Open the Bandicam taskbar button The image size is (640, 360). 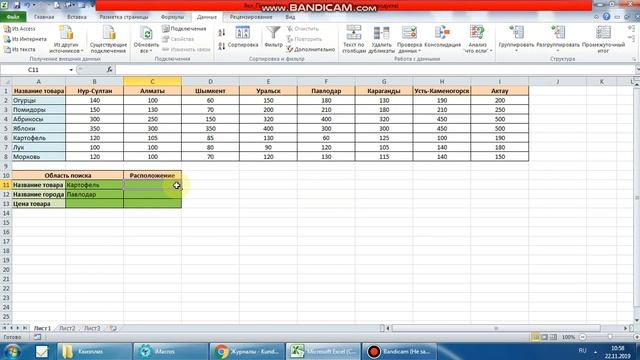click(399, 351)
